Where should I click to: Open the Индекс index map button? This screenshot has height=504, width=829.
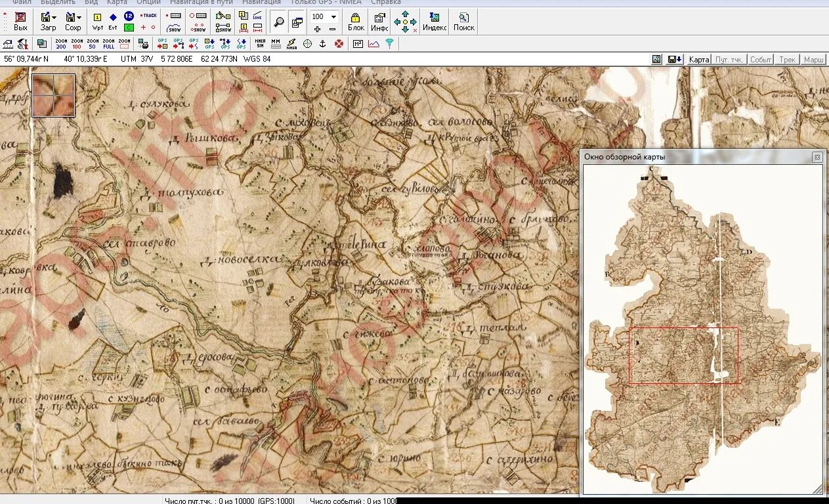pyautogui.click(x=435, y=22)
